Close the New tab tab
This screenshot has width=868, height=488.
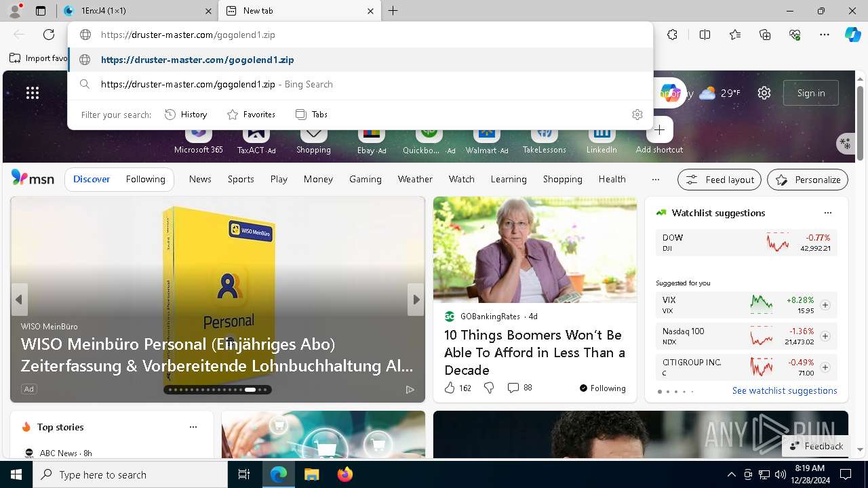370,11
